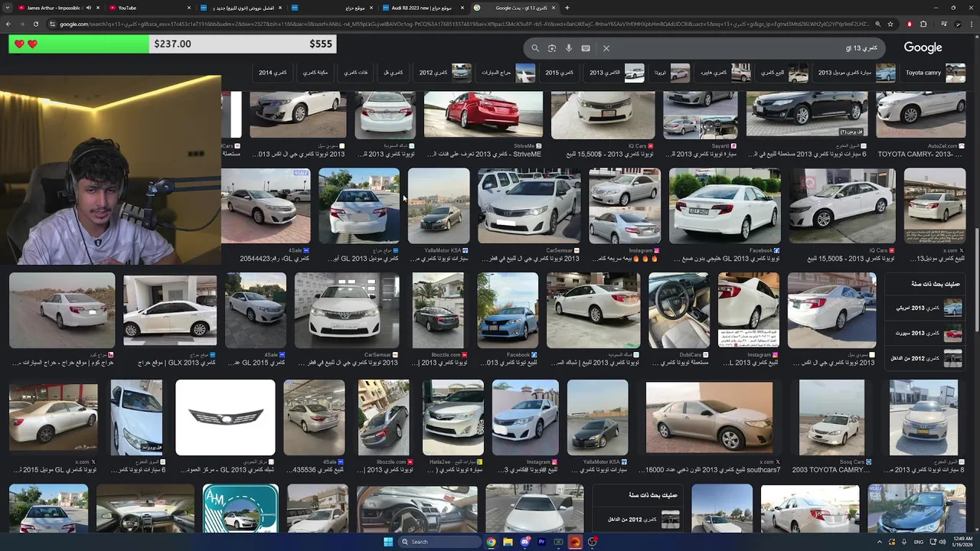Image resolution: width=980 pixels, height=551 pixels.
Task: Click the ENG language indicator
Action: coord(919,542)
